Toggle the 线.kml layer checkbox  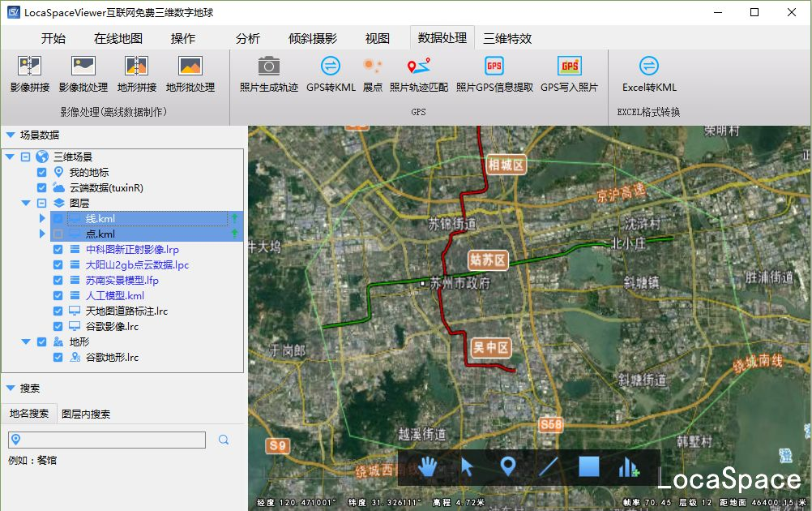click(x=58, y=219)
